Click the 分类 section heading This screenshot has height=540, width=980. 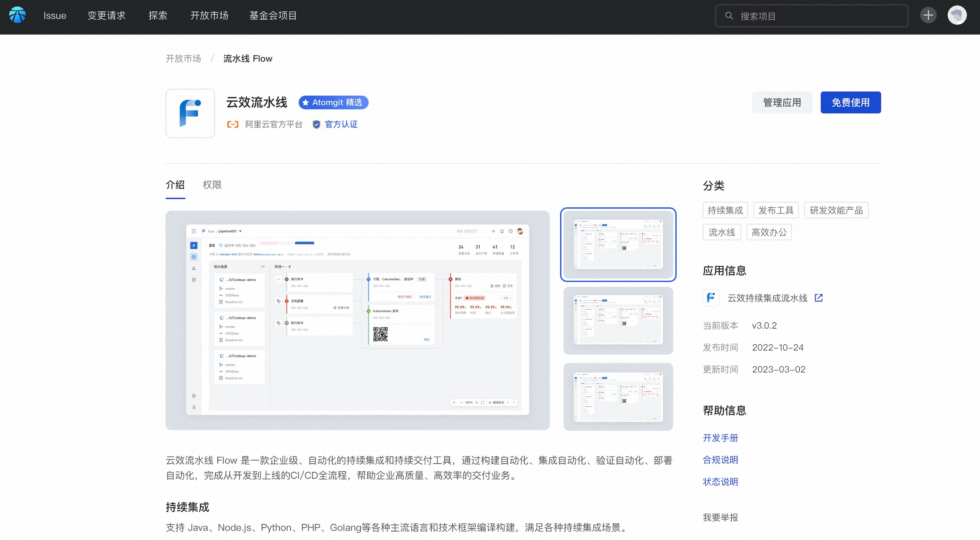click(x=714, y=185)
